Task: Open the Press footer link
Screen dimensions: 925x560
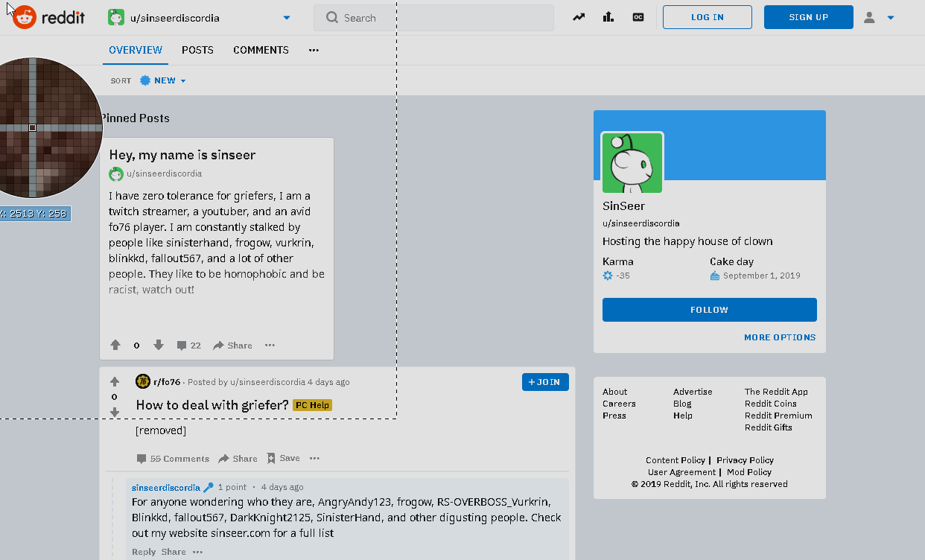Action: pos(614,416)
